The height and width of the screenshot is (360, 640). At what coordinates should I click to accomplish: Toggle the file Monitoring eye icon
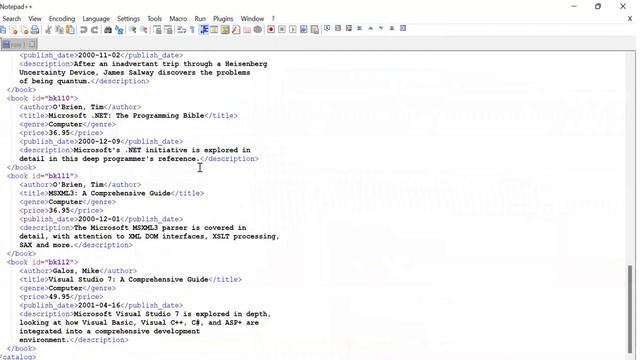[x=258, y=30]
